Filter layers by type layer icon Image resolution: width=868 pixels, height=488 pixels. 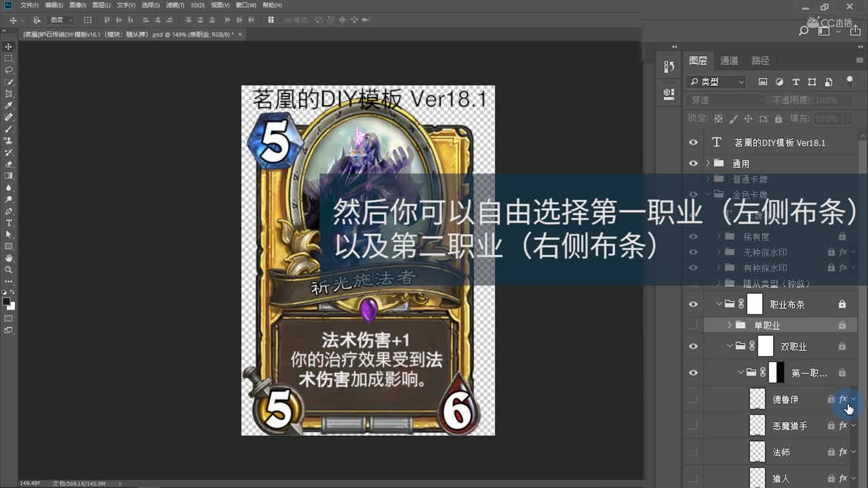[x=795, y=82]
